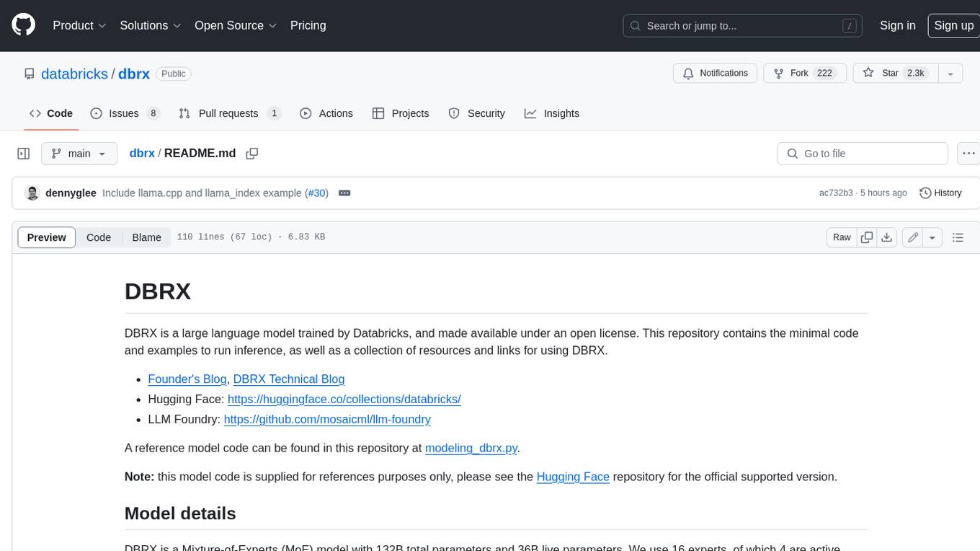Viewport: 980px width, 551px height.
Task: Open GitHub homepage via Octocat logo
Action: pos(23,25)
